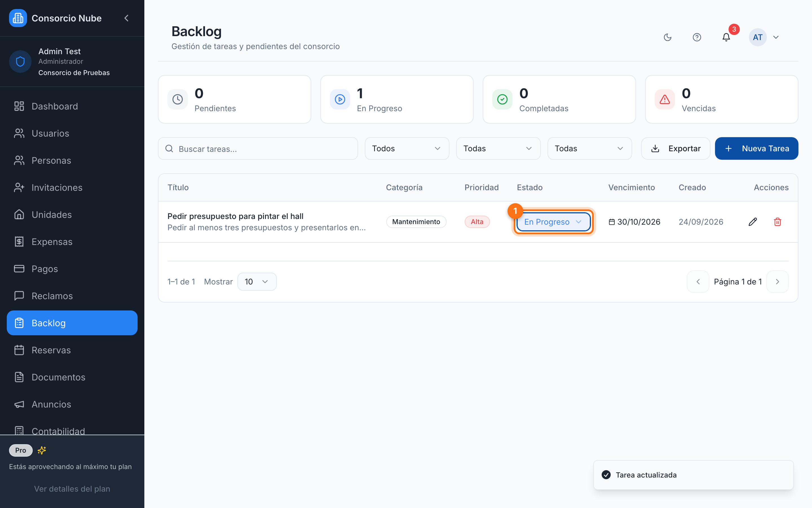812x508 pixels.
Task: Click the Exportar button
Action: 676,148
